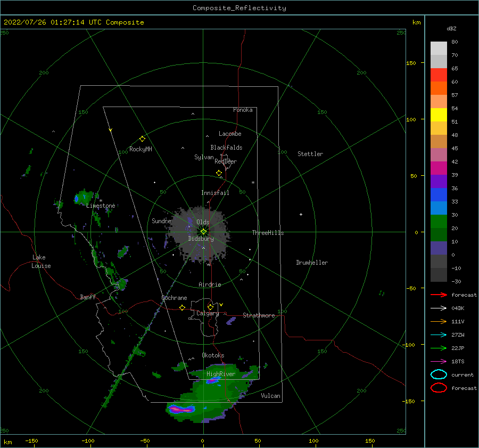Click the red forecast arrow in the legend
Screen dimensions: 479x448
[x=439, y=295]
